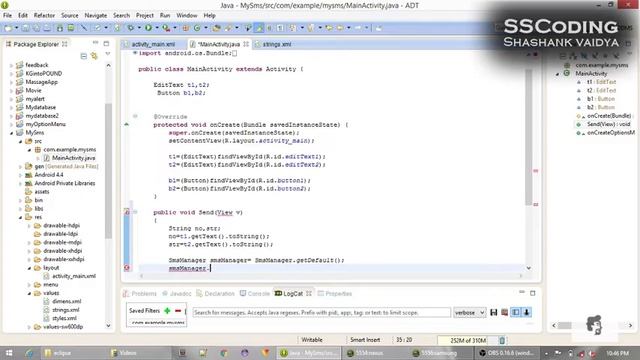Toggle folding of the Send method
The height and width of the screenshot is (360, 640).
pyautogui.click(x=135, y=212)
